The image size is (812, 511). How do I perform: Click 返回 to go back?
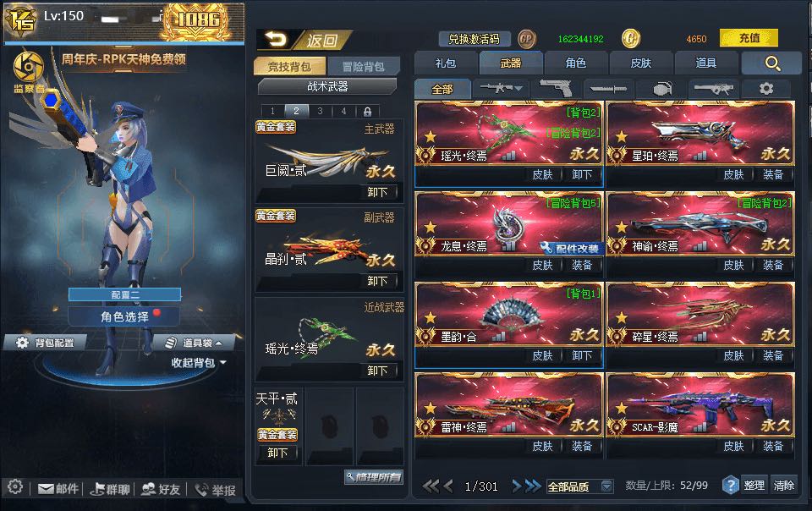pyautogui.click(x=304, y=40)
